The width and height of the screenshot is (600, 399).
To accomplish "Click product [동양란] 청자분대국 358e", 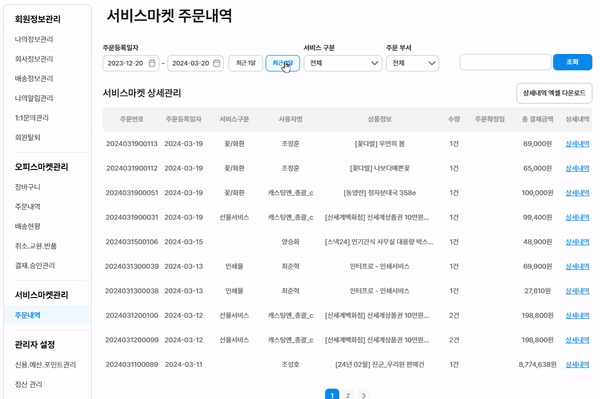I will 380,193.
